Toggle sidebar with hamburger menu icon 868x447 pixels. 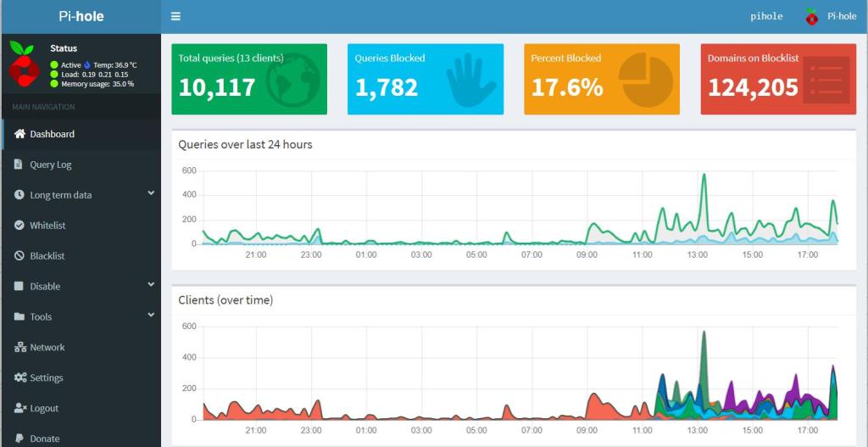175,16
